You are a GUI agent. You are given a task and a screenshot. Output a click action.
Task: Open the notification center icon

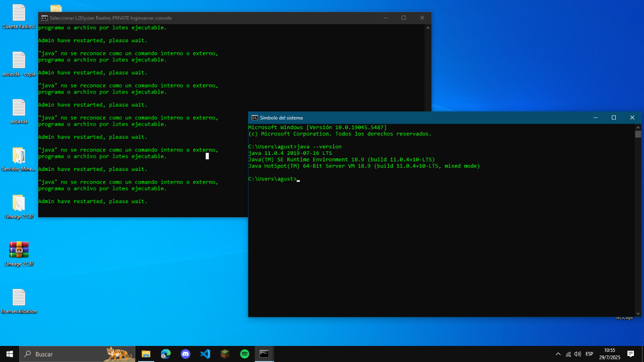pos(631,354)
